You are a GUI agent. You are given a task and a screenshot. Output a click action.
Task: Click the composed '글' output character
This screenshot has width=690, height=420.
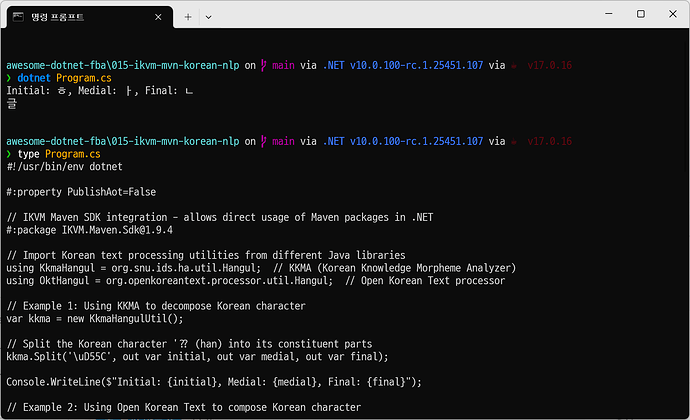pos(11,103)
